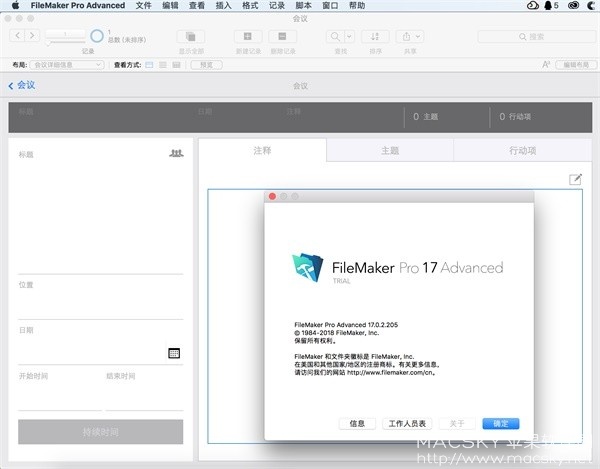The image size is (600, 469).
Task: Click the 查找 magnifier toolbar icon
Action: (x=335, y=37)
